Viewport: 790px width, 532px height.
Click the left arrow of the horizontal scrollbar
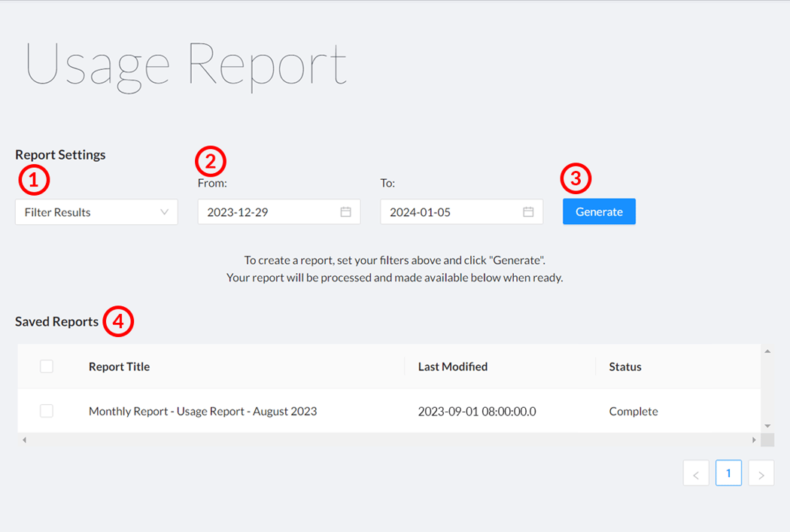[23, 439]
